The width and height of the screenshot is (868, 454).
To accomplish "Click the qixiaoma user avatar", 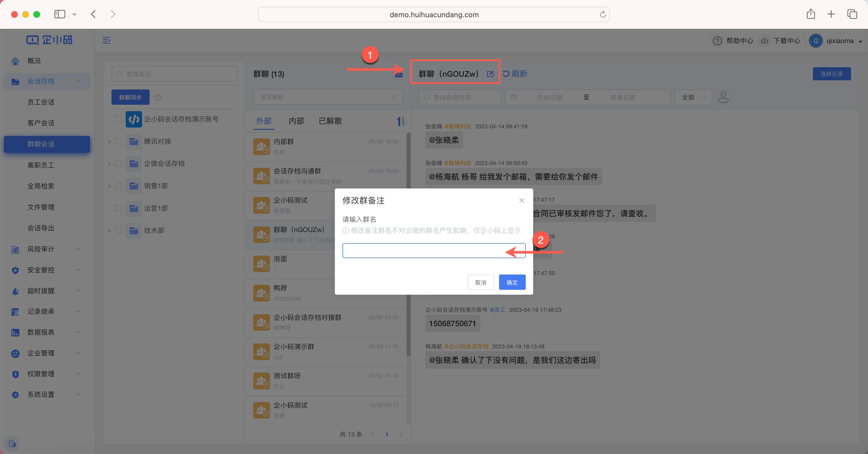I will 815,41.
